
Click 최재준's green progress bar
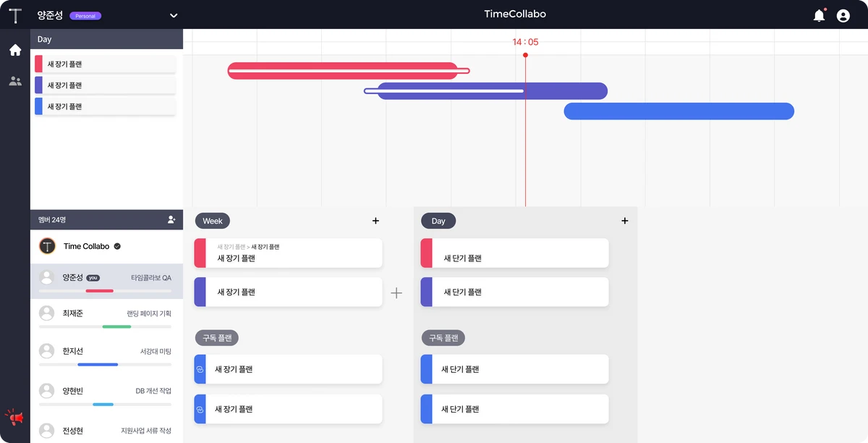[x=116, y=326]
